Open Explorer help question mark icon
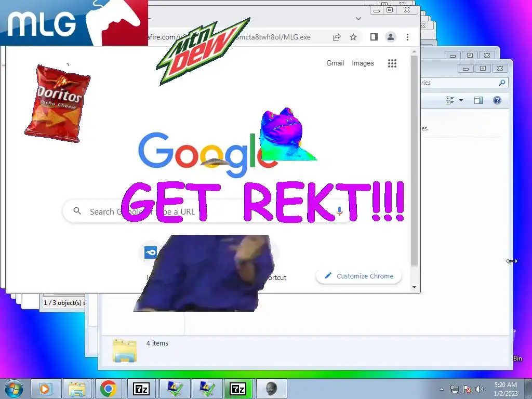The image size is (532, 399). (x=497, y=100)
